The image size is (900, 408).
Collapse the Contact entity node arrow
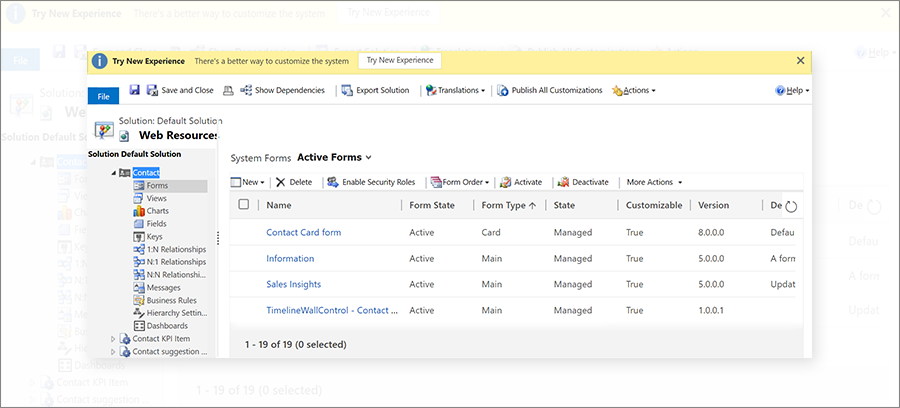pos(113,173)
